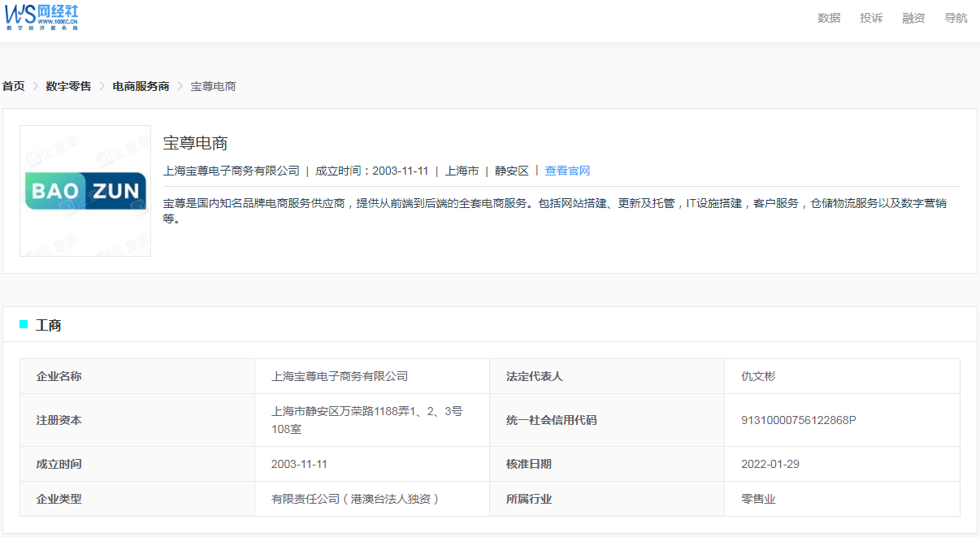The height and width of the screenshot is (537, 980).
Task: Open the 导航 menu in header
Action: tap(956, 18)
